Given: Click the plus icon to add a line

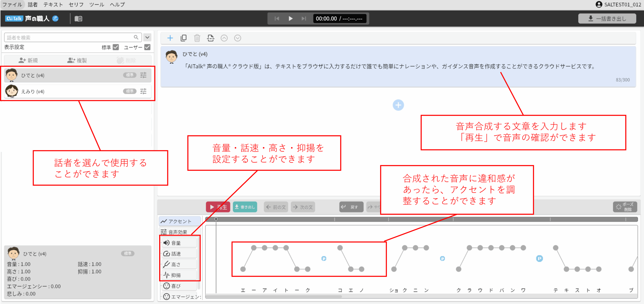Looking at the screenshot, I should pyautogui.click(x=170, y=38).
